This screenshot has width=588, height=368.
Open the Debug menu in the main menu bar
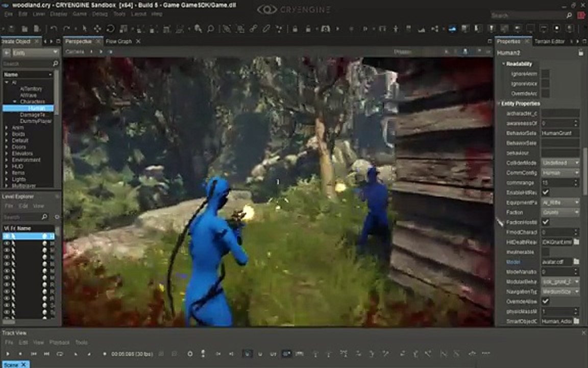coord(100,14)
